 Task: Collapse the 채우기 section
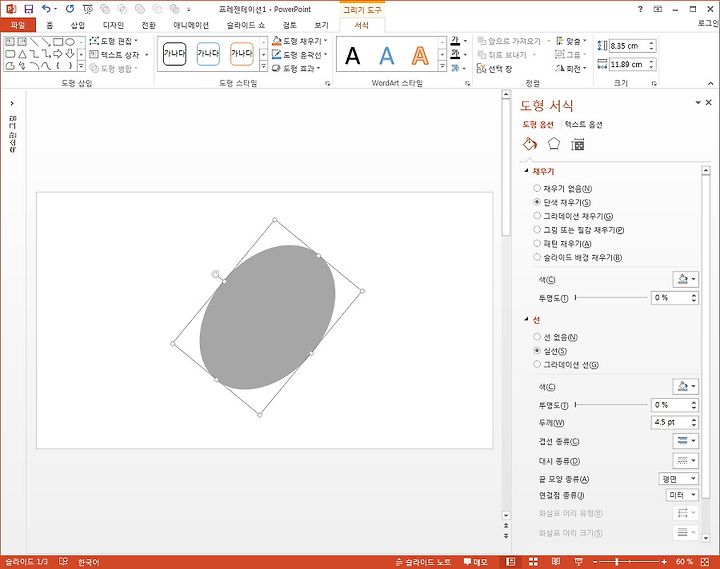click(527, 171)
